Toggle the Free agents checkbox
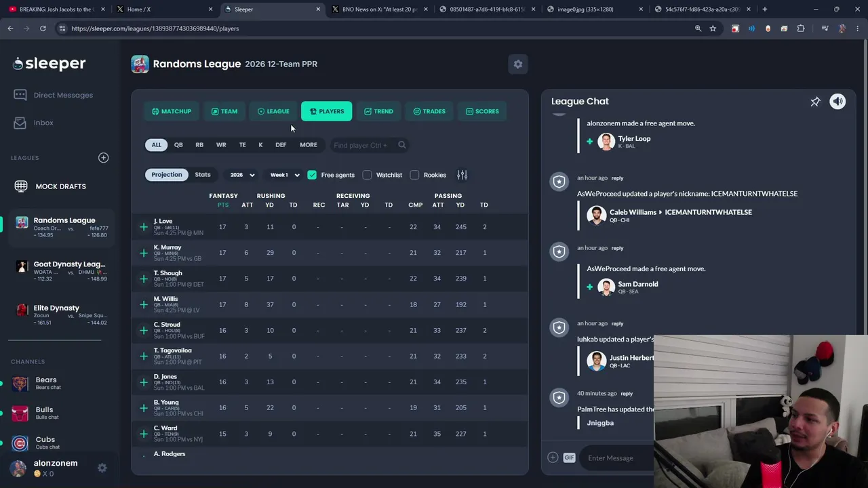 312,175
